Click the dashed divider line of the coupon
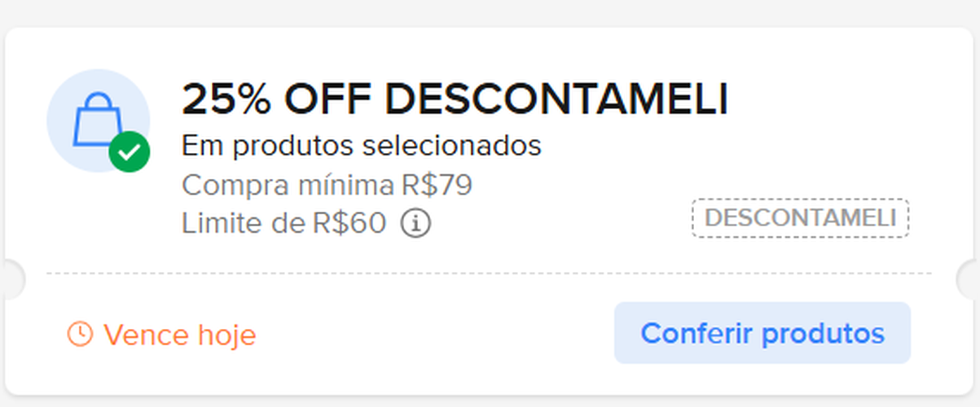The height and width of the screenshot is (407, 980). [x=489, y=274]
